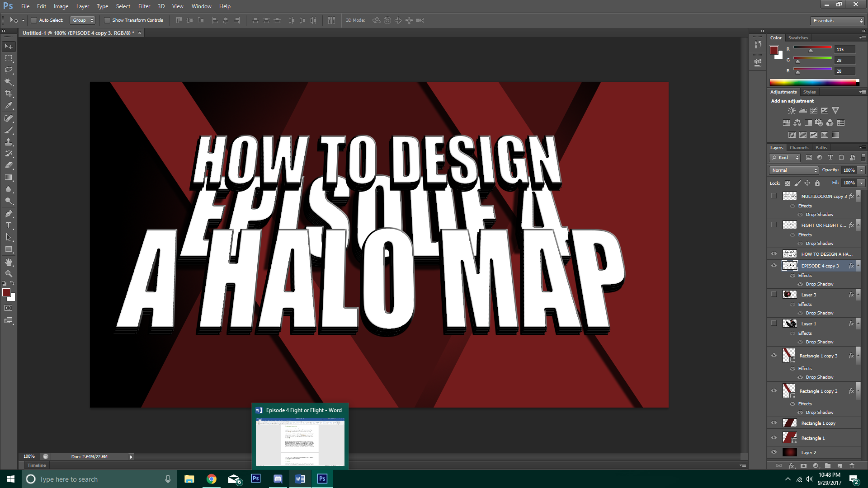
Task: Select the Pen tool
Action: pyautogui.click(x=9, y=213)
